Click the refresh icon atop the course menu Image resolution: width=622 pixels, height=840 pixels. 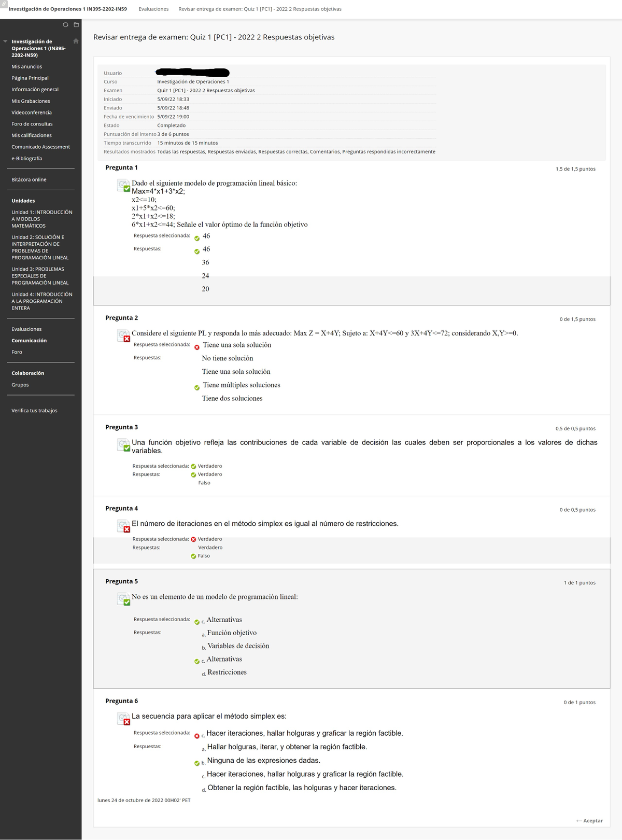pos(65,25)
